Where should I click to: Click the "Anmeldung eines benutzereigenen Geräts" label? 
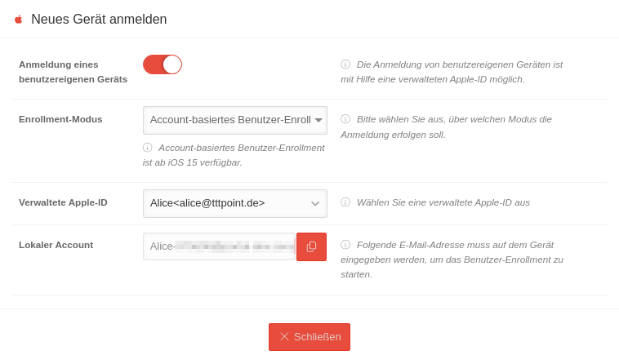click(x=73, y=72)
